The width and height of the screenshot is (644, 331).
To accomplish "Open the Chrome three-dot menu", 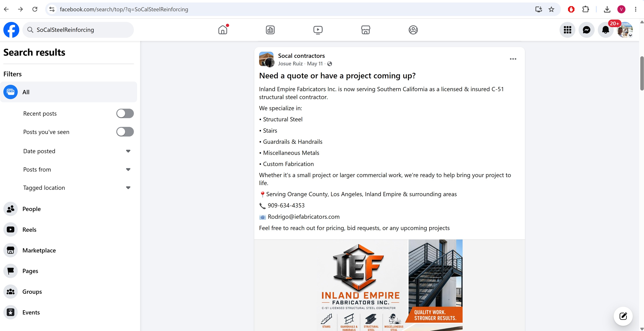I will (x=636, y=9).
